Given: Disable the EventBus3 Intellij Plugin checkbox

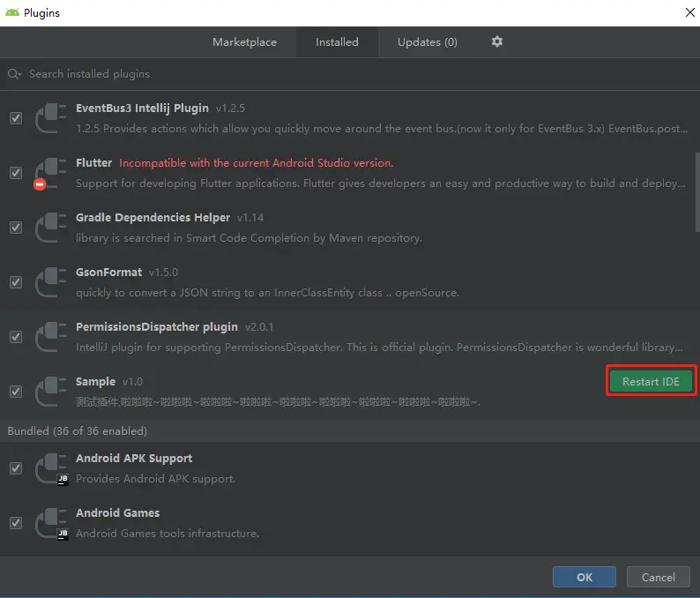Looking at the screenshot, I should tap(16, 118).
